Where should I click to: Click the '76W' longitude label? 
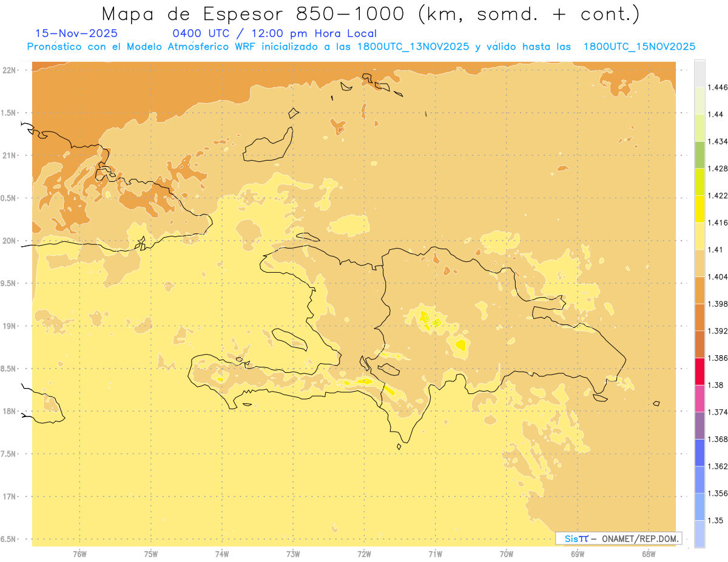[x=79, y=554]
